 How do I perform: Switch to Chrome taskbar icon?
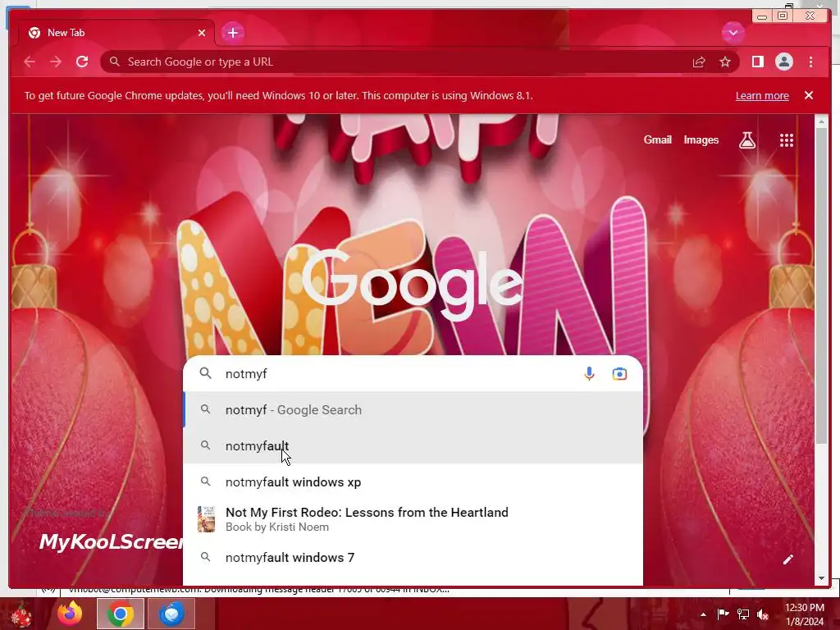click(x=121, y=614)
